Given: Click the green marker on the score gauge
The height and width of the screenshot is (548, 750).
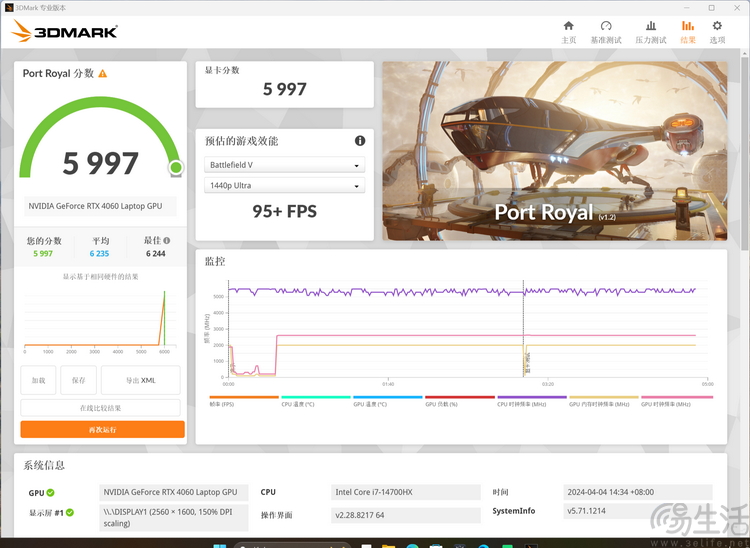Looking at the screenshot, I should (176, 167).
